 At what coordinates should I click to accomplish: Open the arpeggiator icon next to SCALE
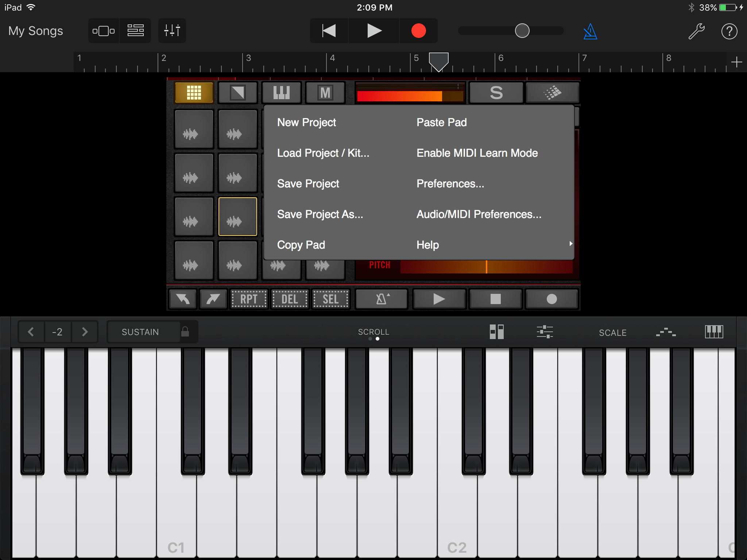tap(666, 332)
